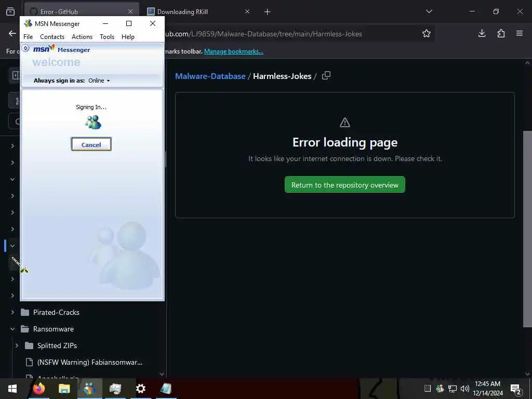532x399 pixels.
Task: Collapse the Ransomware folder chevron
Action: [12, 329]
